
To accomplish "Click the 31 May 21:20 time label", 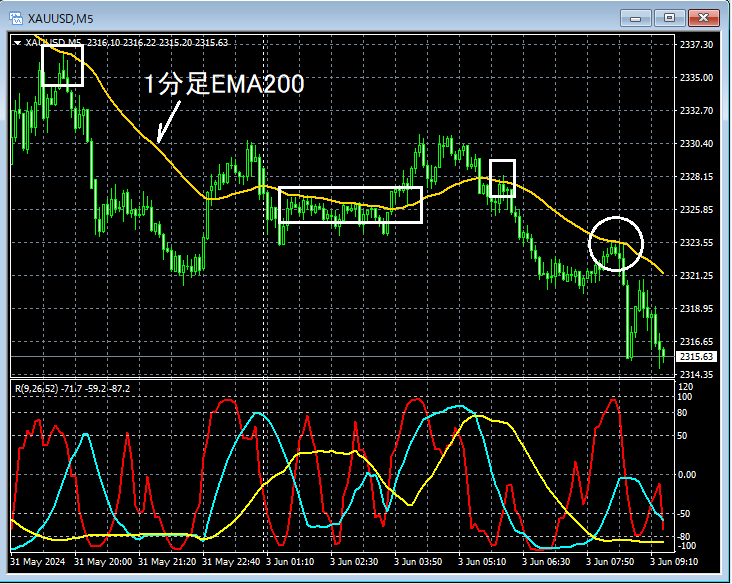I will pyautogui.click(x=167, y=562).
